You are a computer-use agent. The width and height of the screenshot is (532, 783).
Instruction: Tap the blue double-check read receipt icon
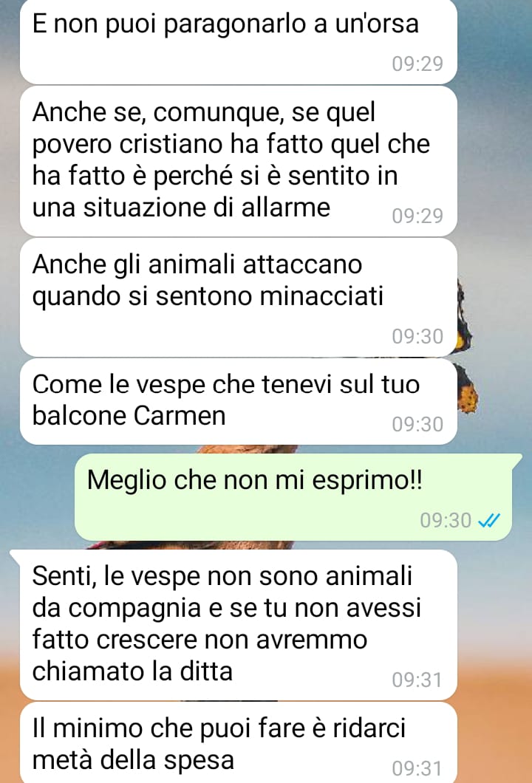[488, 520]
